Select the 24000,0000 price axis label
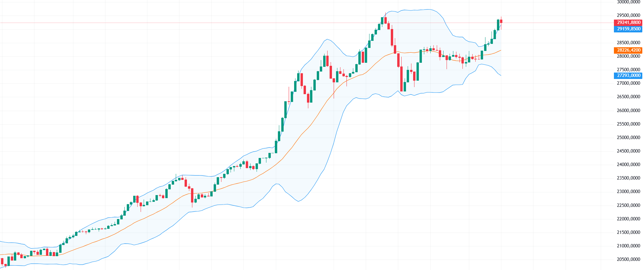Image resolution: width=644 pixels, height=270 pixels. click(628, 165)
